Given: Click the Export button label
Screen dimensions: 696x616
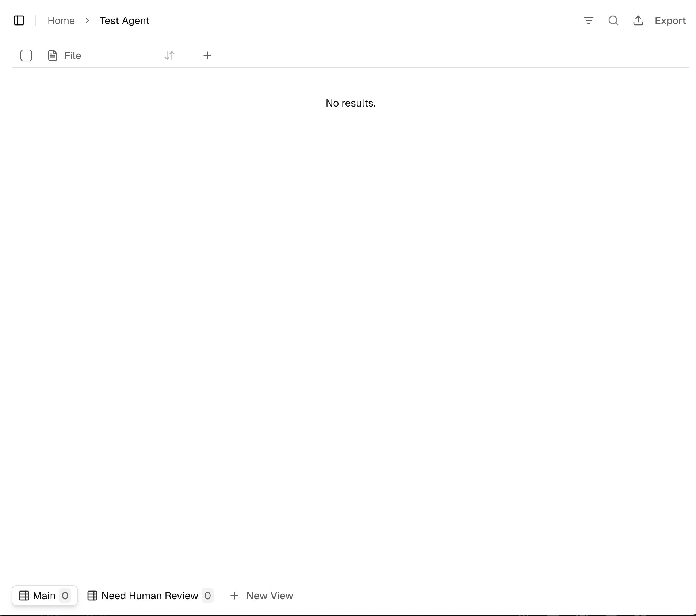Looking at the screenshot, I should [x=670, y=20].
